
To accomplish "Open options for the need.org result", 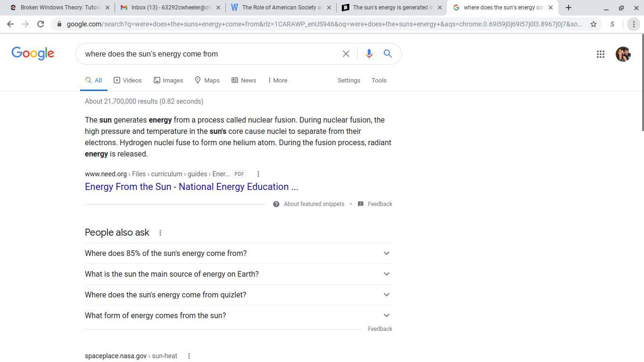I will pyautogui.click(x=258, y=174).
